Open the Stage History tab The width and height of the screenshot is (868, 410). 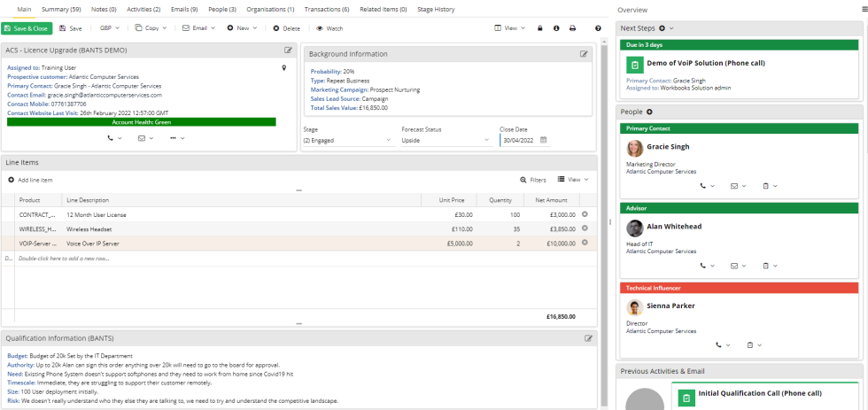[x=437, y=9]
